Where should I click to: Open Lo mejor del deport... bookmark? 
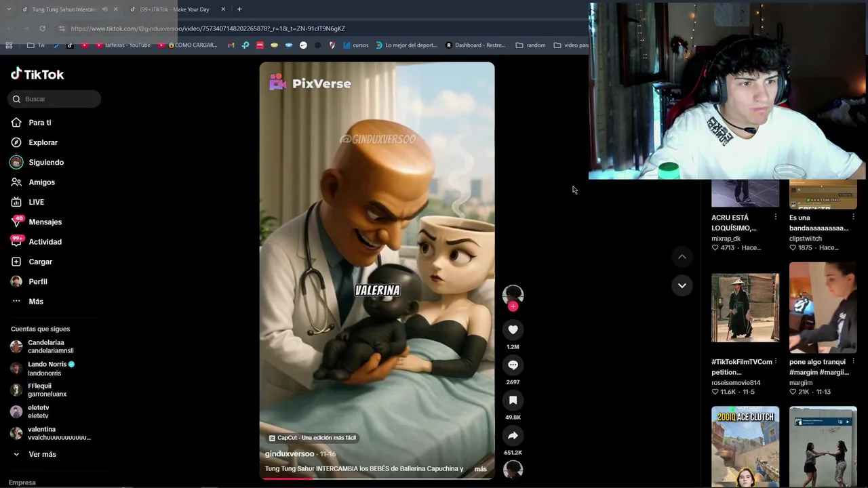[407, 45]
